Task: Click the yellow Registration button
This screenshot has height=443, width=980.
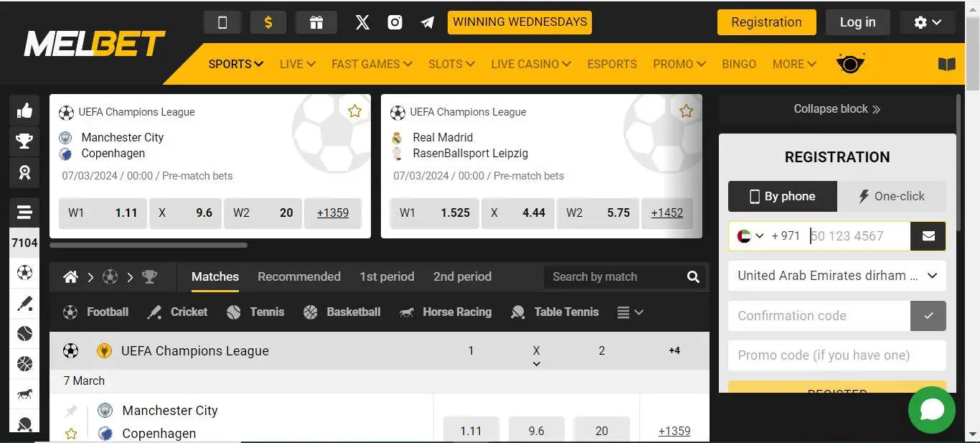Action: [766, 22]
